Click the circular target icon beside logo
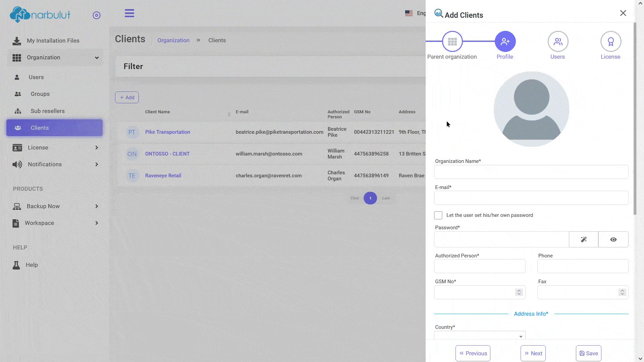The width and height of the screenshot is (644, 362). click(x=97, y=15)
